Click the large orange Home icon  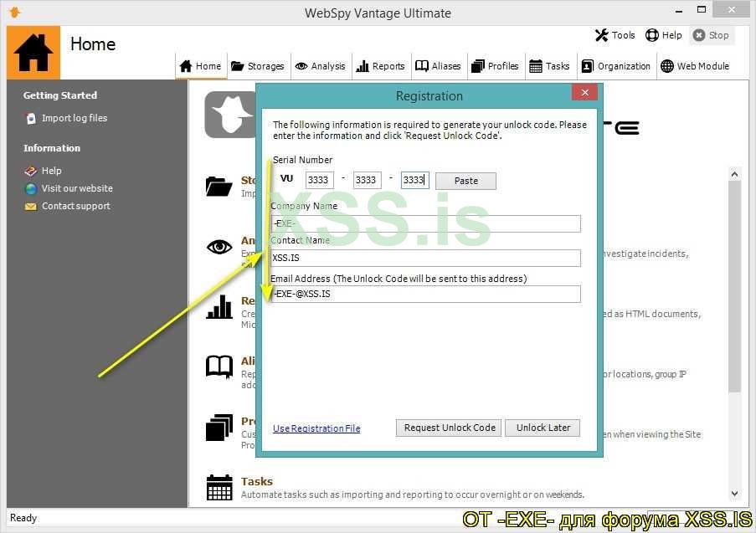pos(33,53)
